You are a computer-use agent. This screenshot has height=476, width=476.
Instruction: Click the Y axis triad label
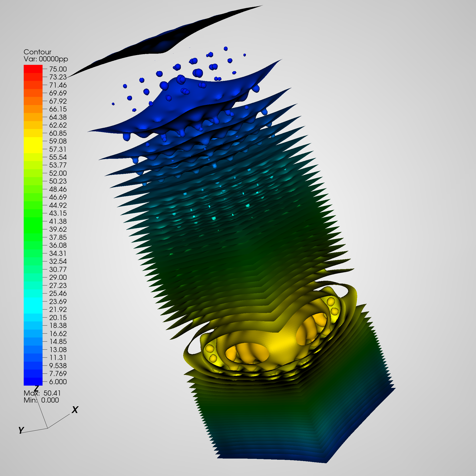(x=21, y=430)
